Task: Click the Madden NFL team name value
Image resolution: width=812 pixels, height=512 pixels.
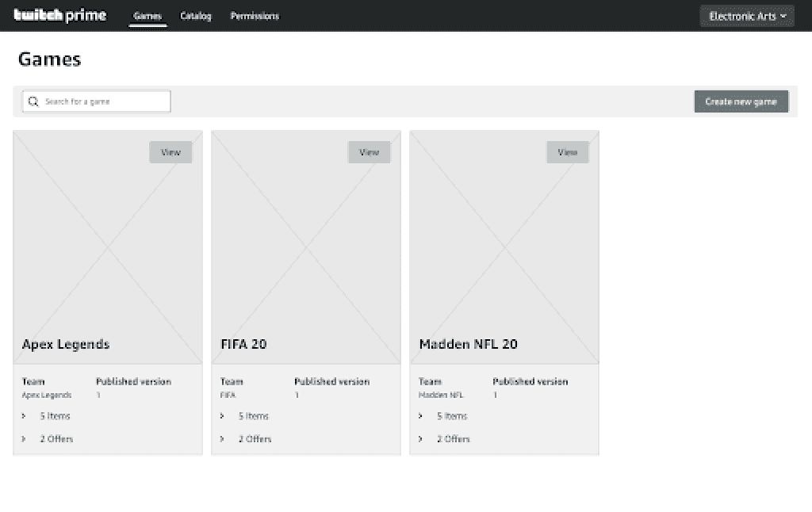Action: coord(441,395)
